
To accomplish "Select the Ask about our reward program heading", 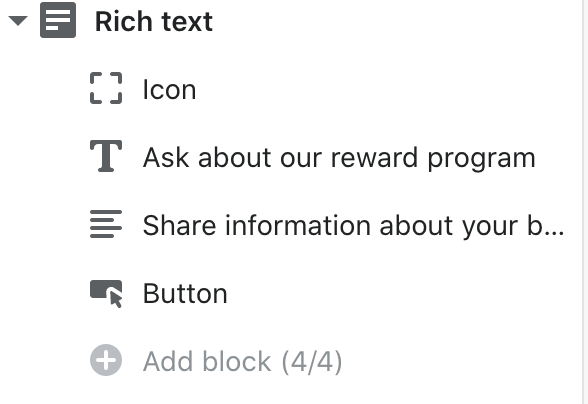I will [x=339, y=158].
